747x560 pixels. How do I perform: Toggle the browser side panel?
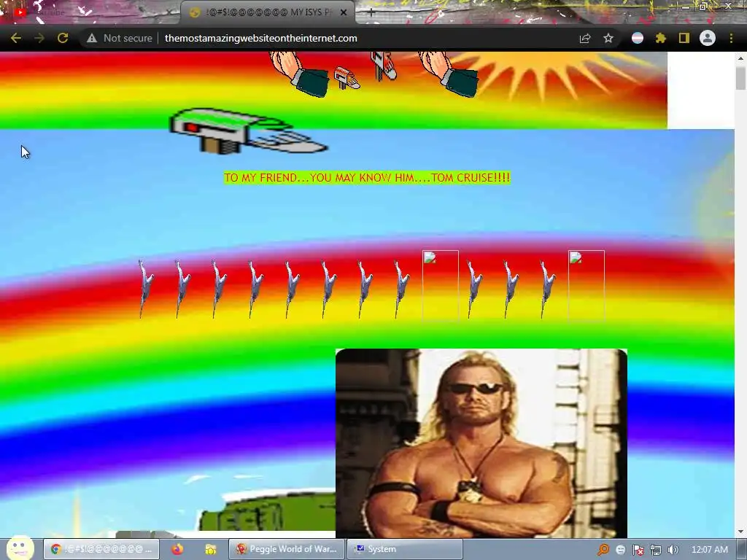click(x=684, y=38)
